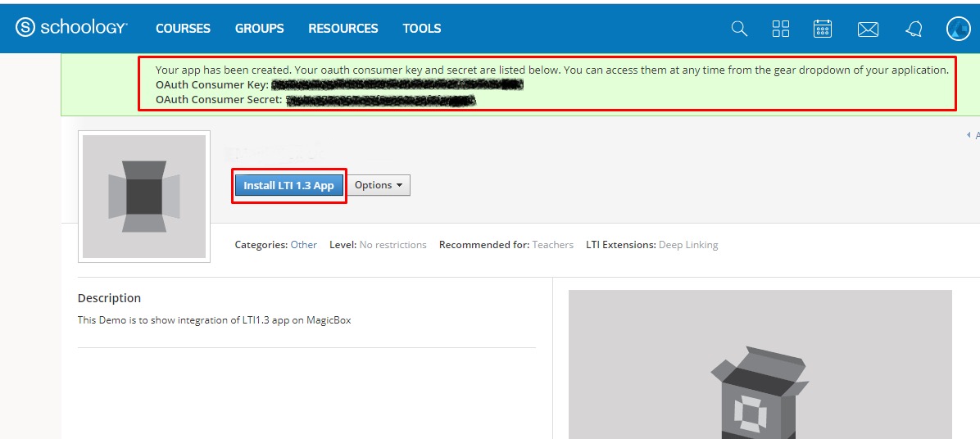Screen dimensions: 980x439
Task: Open the search magnifier icon
Action: click(739, 29)
